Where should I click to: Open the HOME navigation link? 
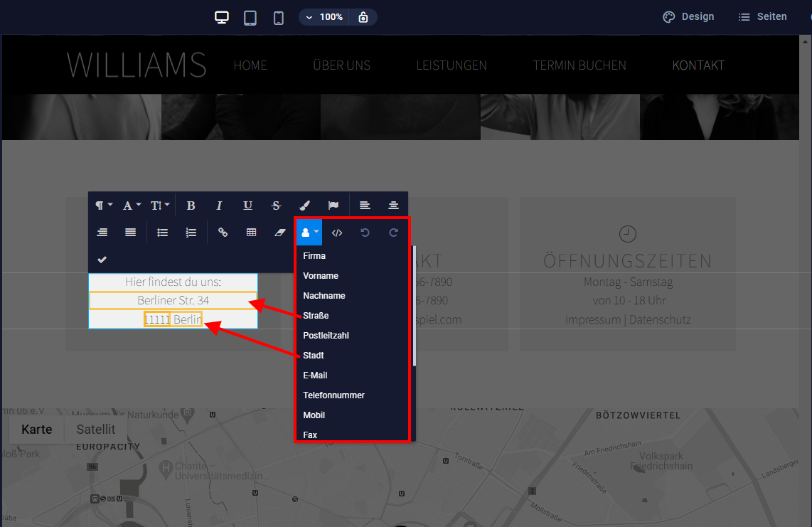[250, 65]
